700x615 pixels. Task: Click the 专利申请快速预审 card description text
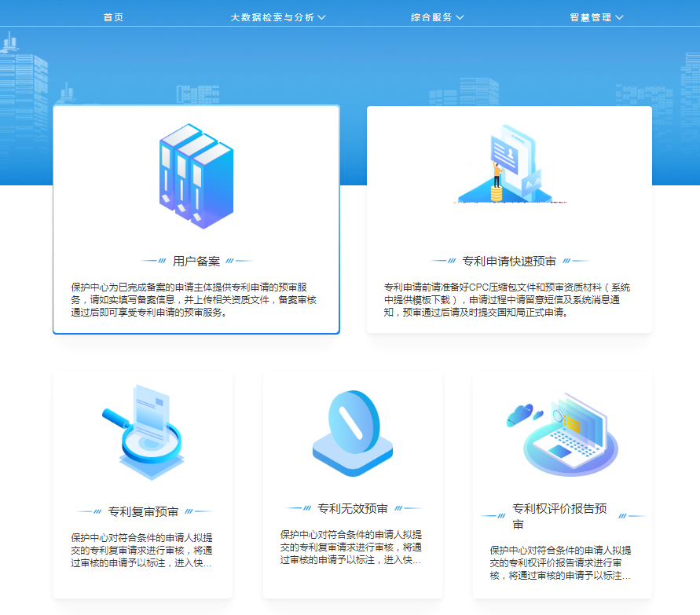tap(508, 299)
